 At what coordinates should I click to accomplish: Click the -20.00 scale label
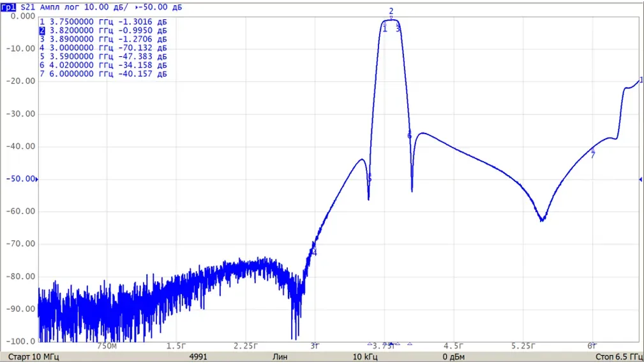click(20, 81)
